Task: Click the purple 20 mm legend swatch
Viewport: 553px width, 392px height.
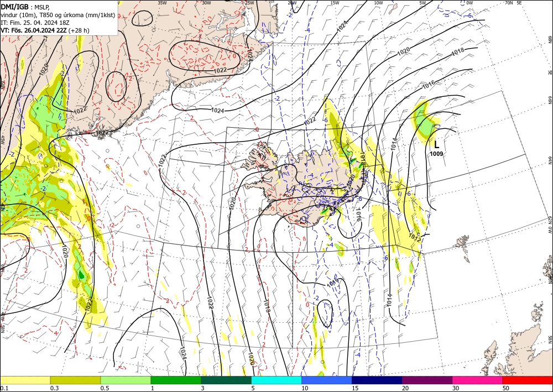Action: pos(427,380)
